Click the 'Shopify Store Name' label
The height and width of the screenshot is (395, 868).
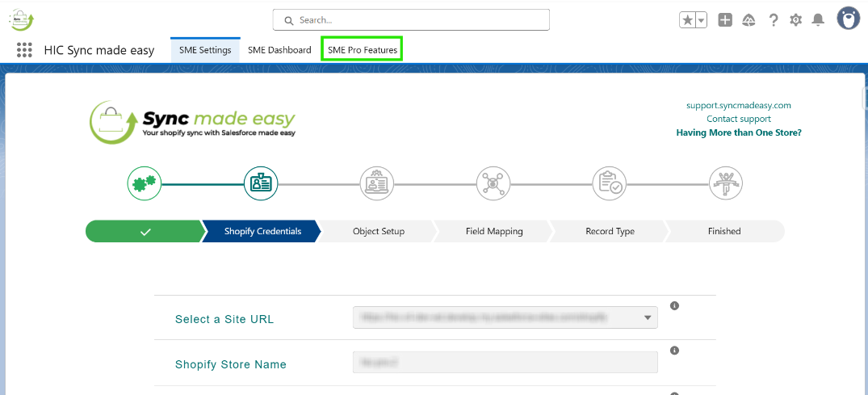(231, 364)
